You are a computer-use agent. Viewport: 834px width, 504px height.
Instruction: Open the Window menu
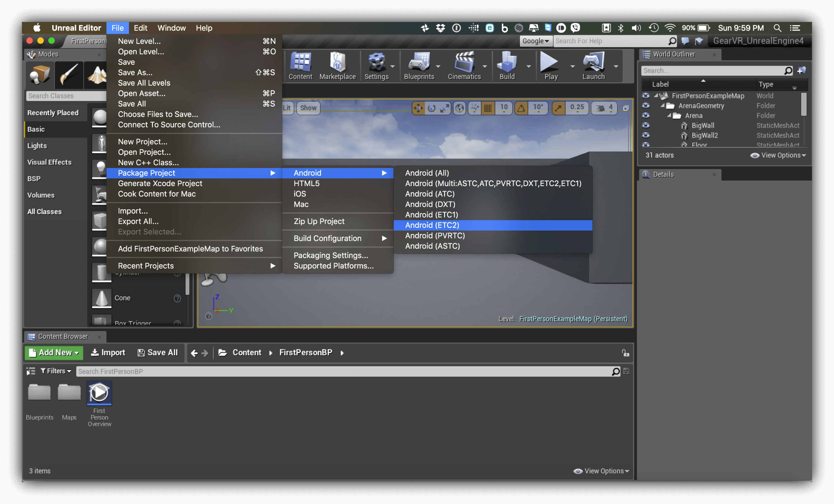[171, 28]
